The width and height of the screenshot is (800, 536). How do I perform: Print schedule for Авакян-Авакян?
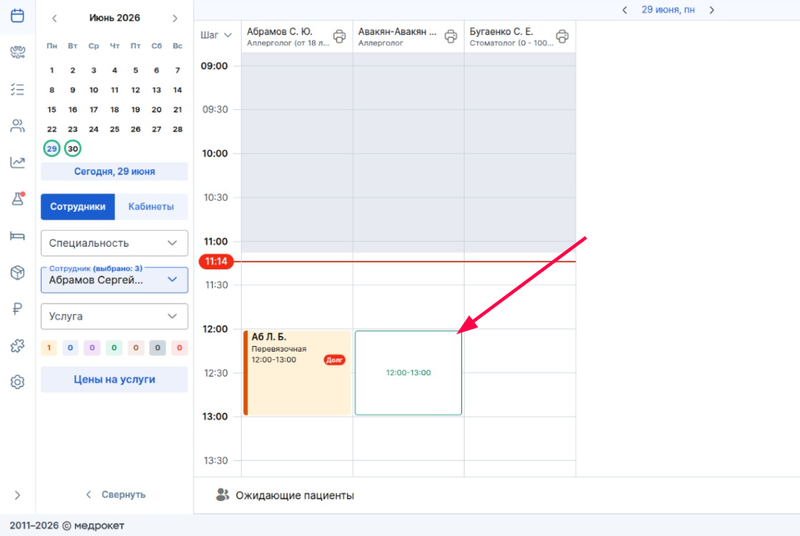coord(451,36)
